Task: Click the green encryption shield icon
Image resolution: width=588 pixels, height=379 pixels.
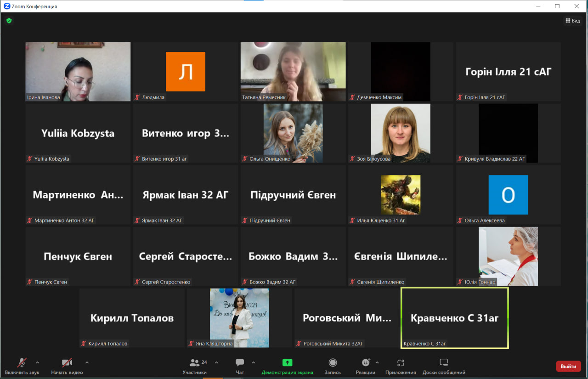Action: tap(9, 21)
